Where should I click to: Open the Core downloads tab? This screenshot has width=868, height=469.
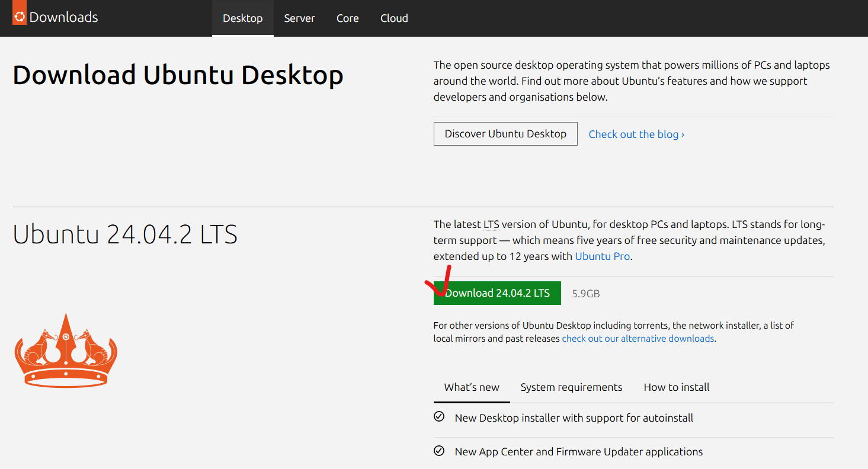[348, 18]
